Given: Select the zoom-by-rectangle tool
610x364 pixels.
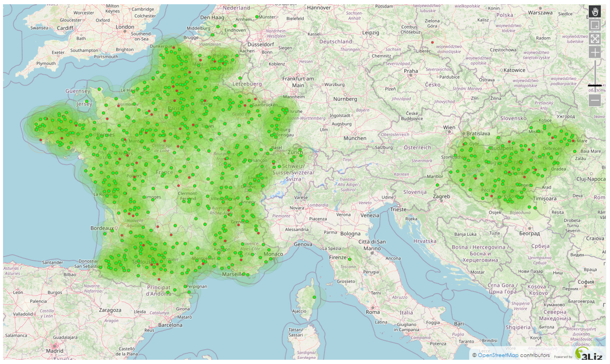Looking at the screenshot, I should click(x=595, y=25).
